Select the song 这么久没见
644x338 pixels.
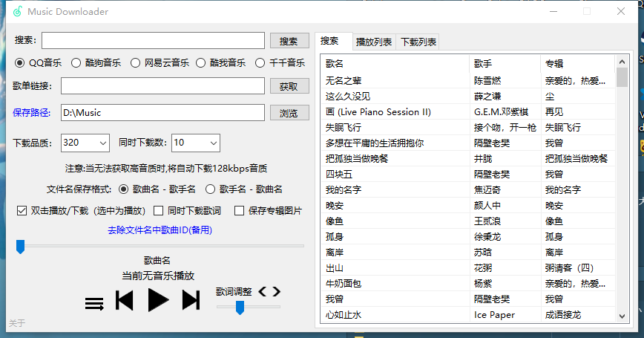point(348,97)
